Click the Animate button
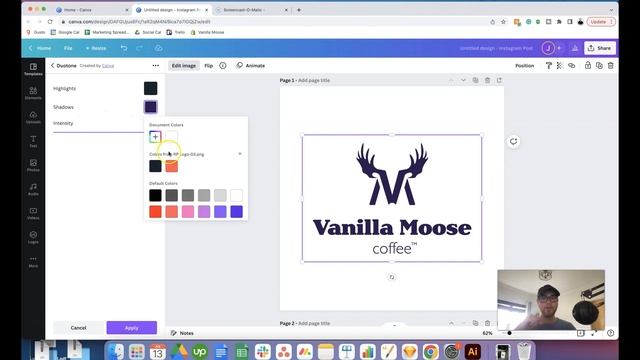The width and height of the screenshot is (640, 360). (x=251, y=65)
